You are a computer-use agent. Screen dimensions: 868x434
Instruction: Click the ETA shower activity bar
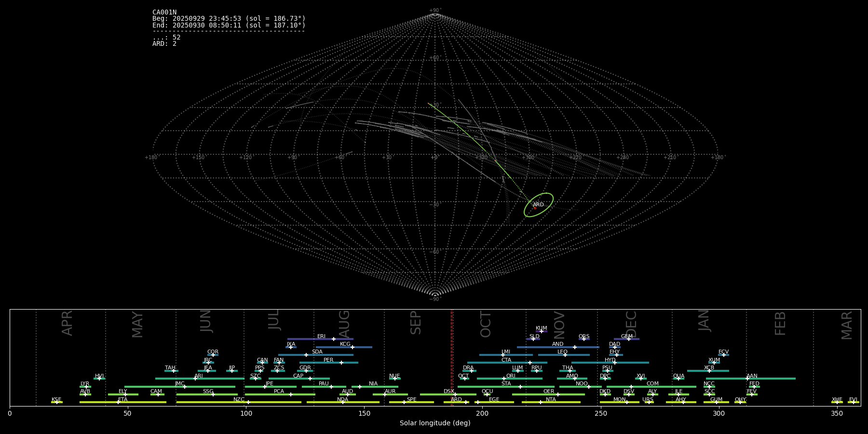click(145, 402)
